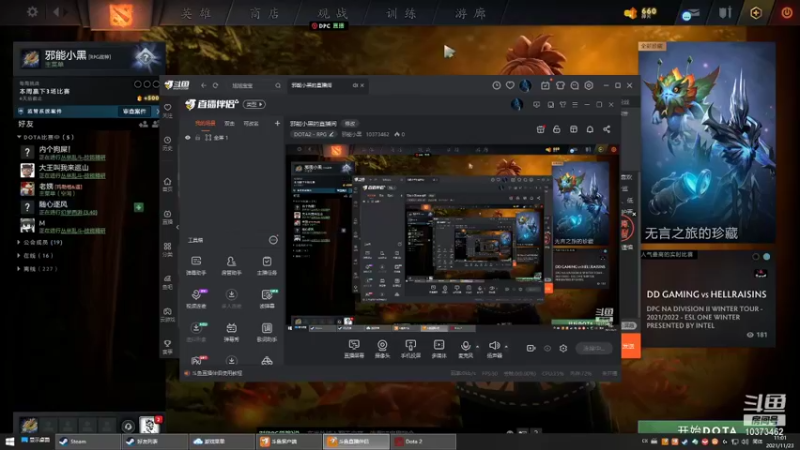Open Dota mail chat icon top right
Screen dimensions: 800x450
click(x=690, y=14)
